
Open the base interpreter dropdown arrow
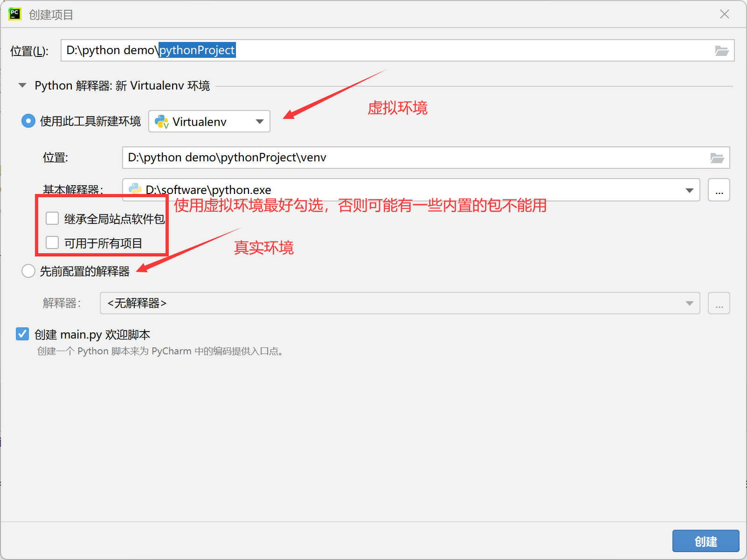coord(690,190)
